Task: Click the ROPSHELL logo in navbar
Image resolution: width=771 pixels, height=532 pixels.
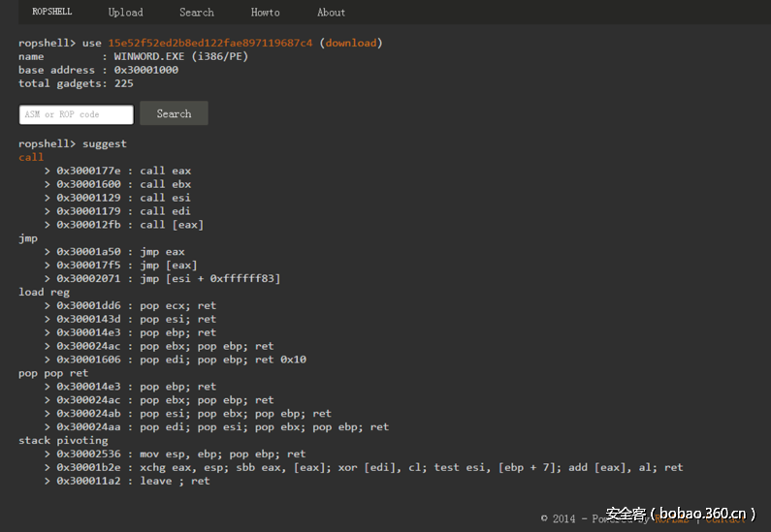Action: click(52, 13)
